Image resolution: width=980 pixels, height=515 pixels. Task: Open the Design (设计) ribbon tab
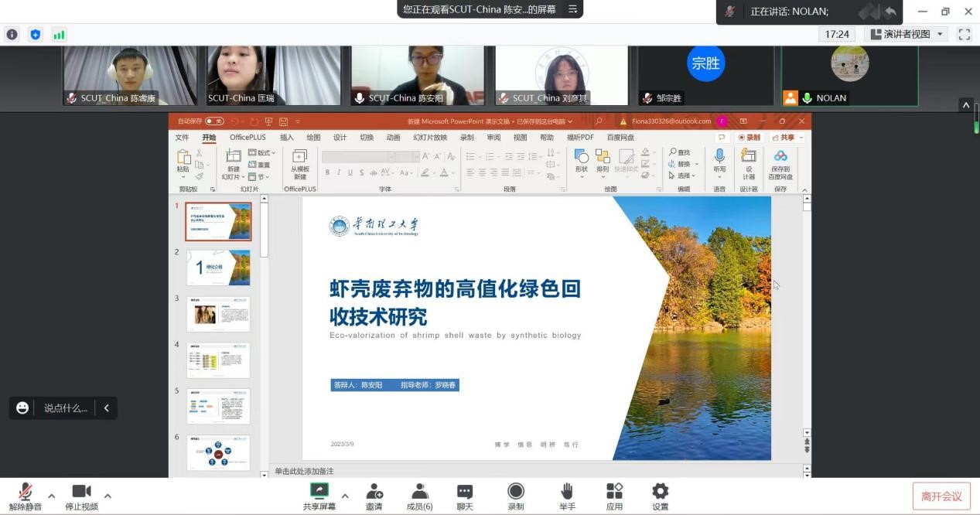(x=340, y=138)
